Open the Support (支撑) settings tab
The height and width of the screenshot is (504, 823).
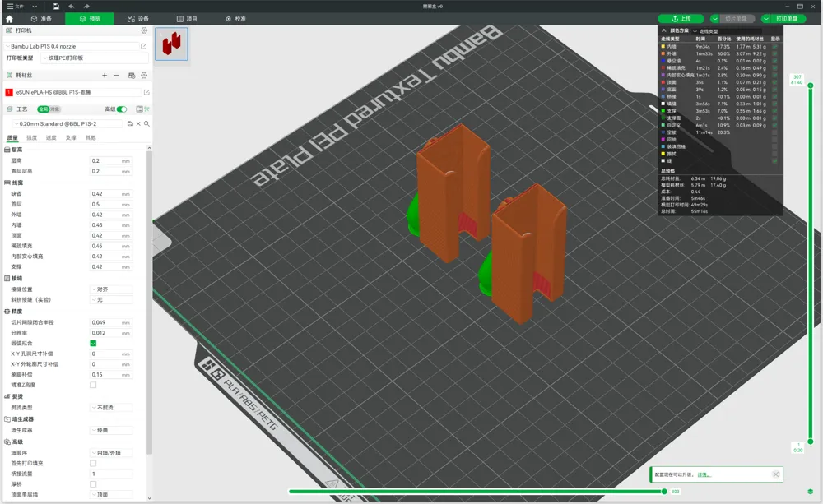tap(71, 138)
